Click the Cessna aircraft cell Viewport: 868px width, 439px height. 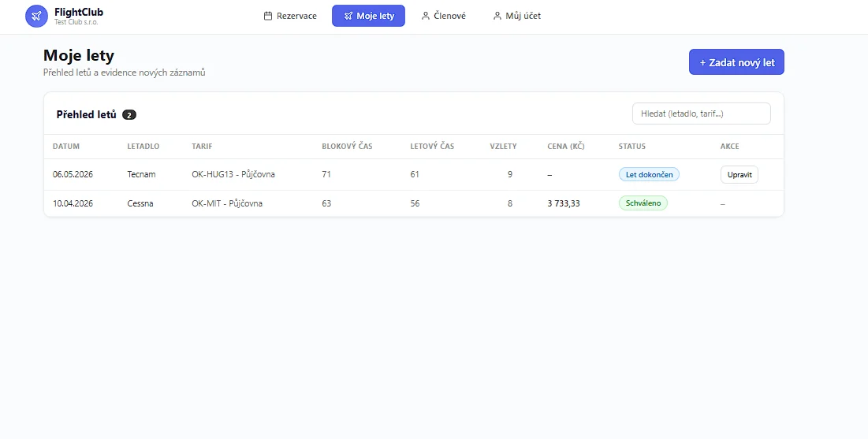click(x=140, y=203)
